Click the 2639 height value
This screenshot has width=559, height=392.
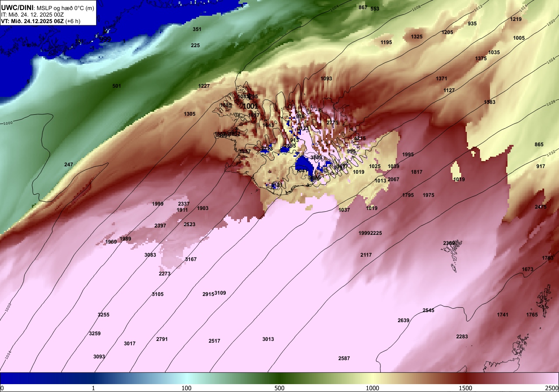[404, 320]
